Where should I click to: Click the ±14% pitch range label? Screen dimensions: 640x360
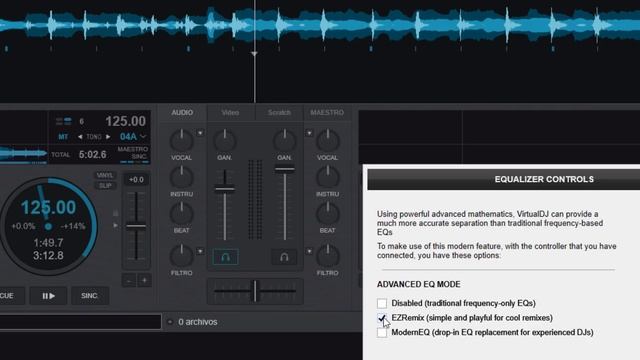pyautogui.click(x=73, y=227)
